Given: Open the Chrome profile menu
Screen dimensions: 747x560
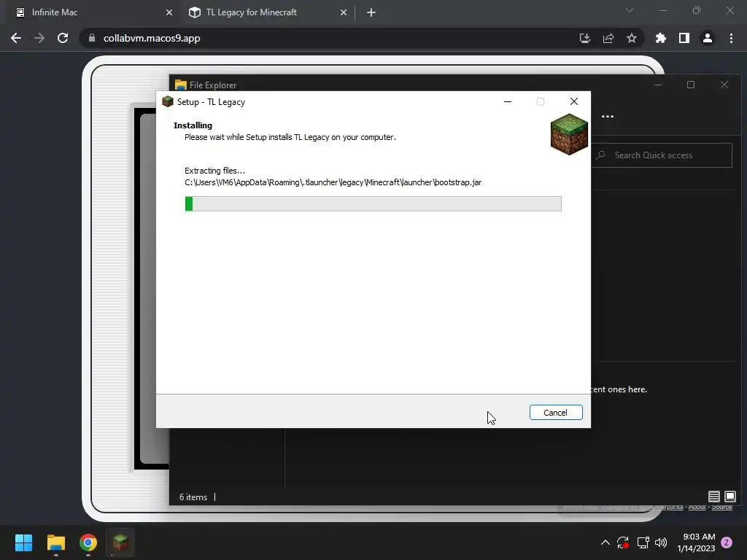Looking at the screenshot, I should [708, 38].
